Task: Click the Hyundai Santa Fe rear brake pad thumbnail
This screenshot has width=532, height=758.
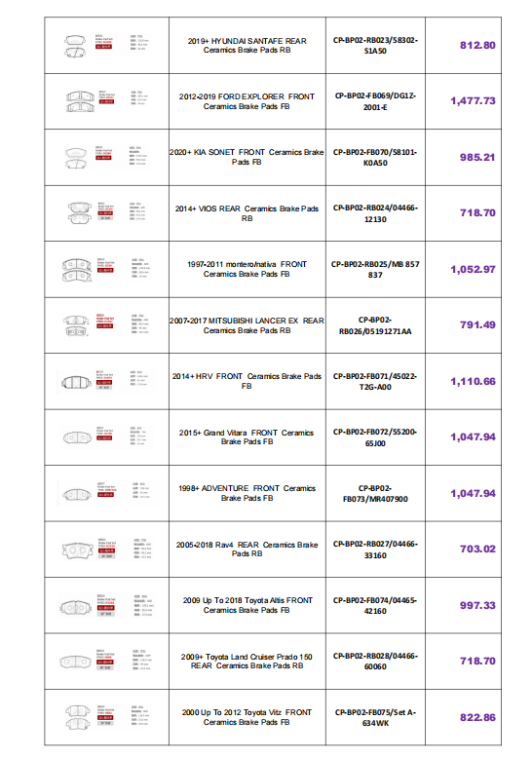Action: tap(107, 46)
